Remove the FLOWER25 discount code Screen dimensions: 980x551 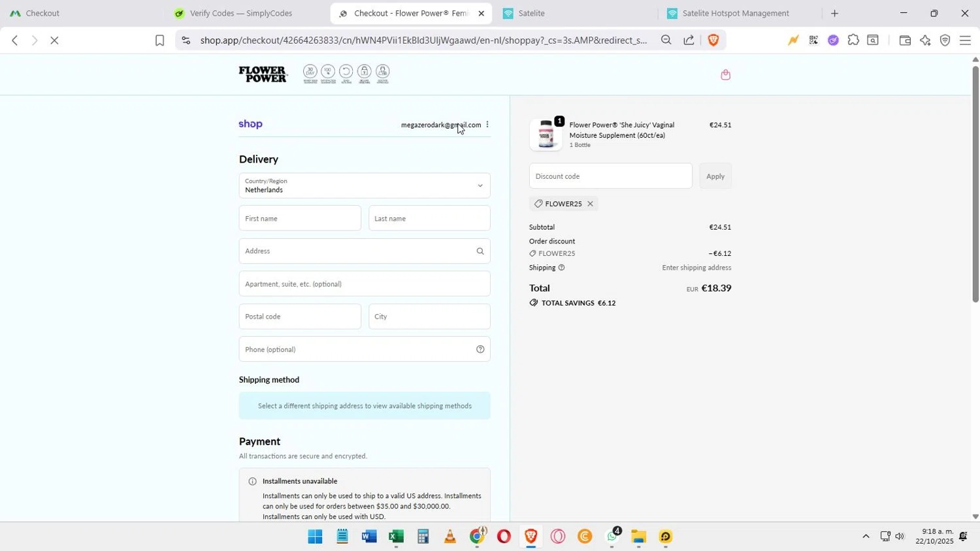coord(590,204)
